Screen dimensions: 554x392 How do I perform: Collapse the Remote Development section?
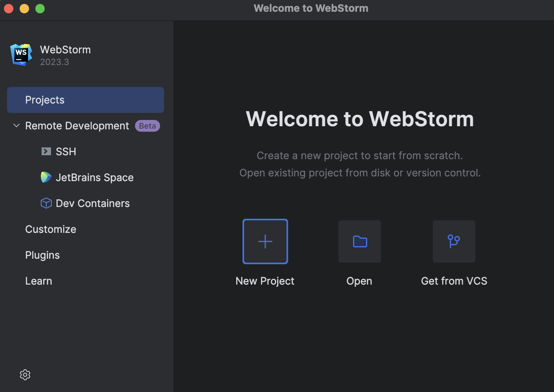tap(16, 125)
